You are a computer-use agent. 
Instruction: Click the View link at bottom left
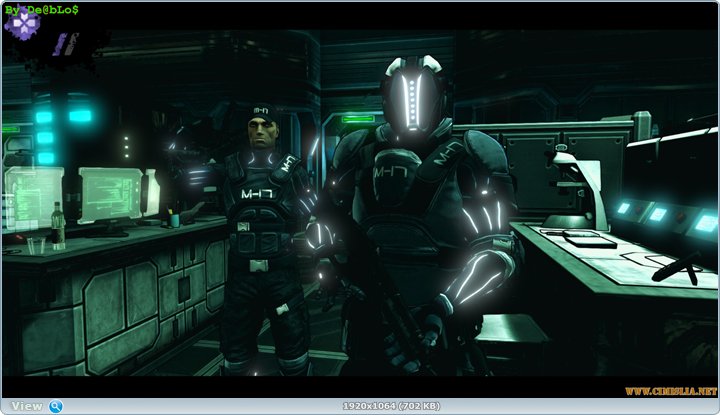tap(26, 406)
